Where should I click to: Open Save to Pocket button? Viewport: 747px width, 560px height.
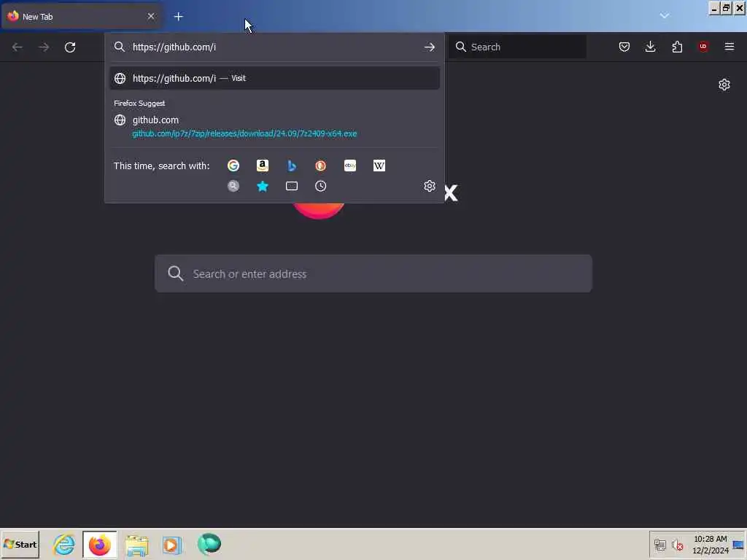click(x=624, y=47)
